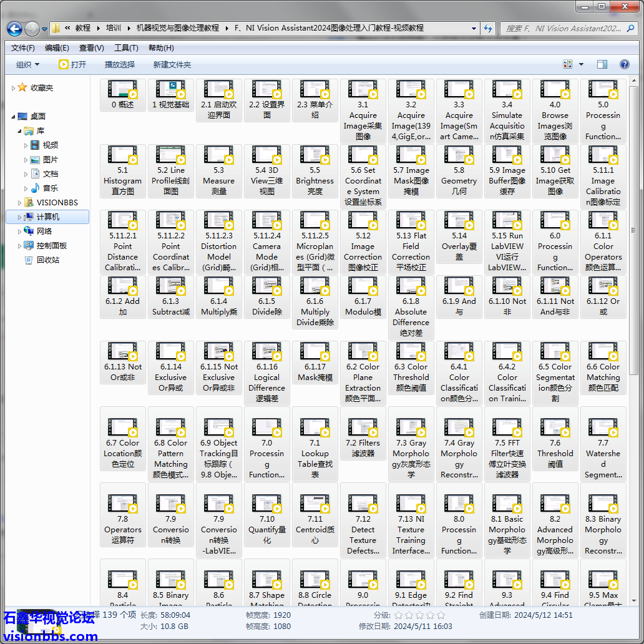Expand the 网络 tree node

pyautogui.click(x=19, y=232)
